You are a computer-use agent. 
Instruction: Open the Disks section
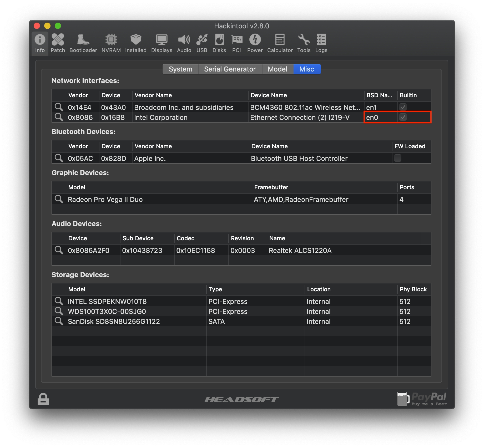click(x=219, y=43)
